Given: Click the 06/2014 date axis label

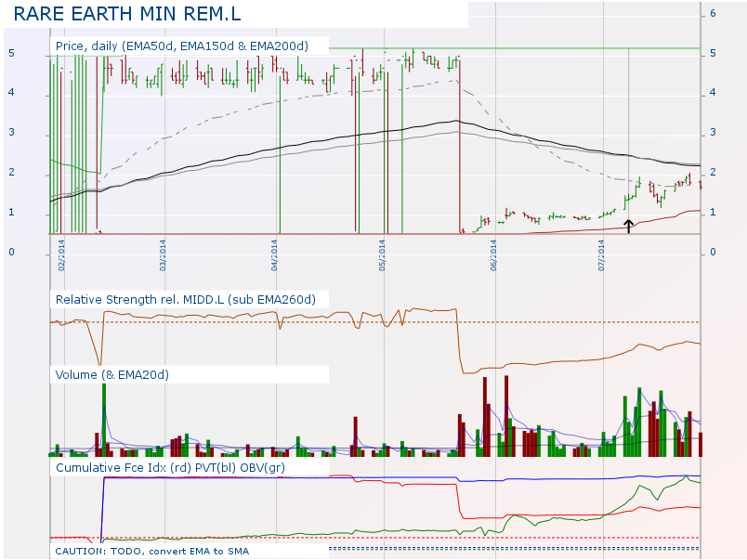Looking at the screenshot, I should [x=493, y=255].
